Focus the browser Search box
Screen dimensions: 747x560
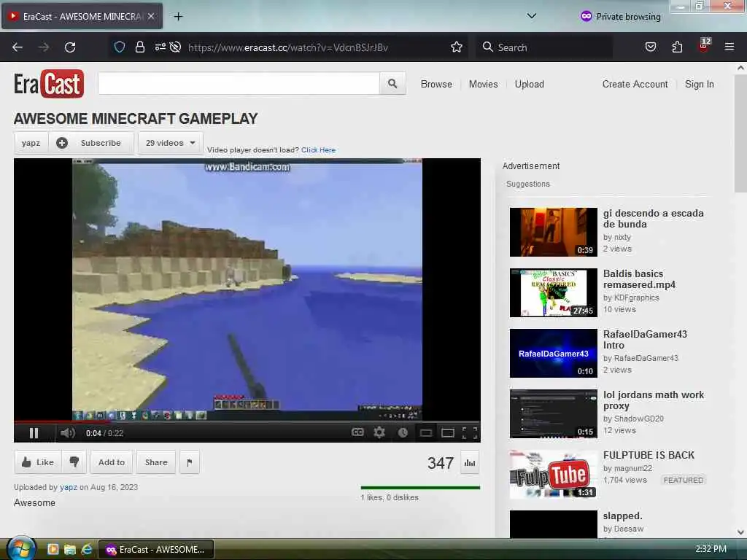[x=544, y=47]
